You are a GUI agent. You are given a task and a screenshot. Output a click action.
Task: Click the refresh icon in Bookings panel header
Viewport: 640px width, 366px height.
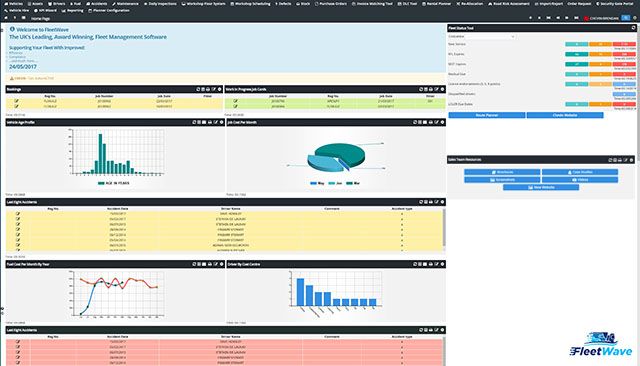198,89
